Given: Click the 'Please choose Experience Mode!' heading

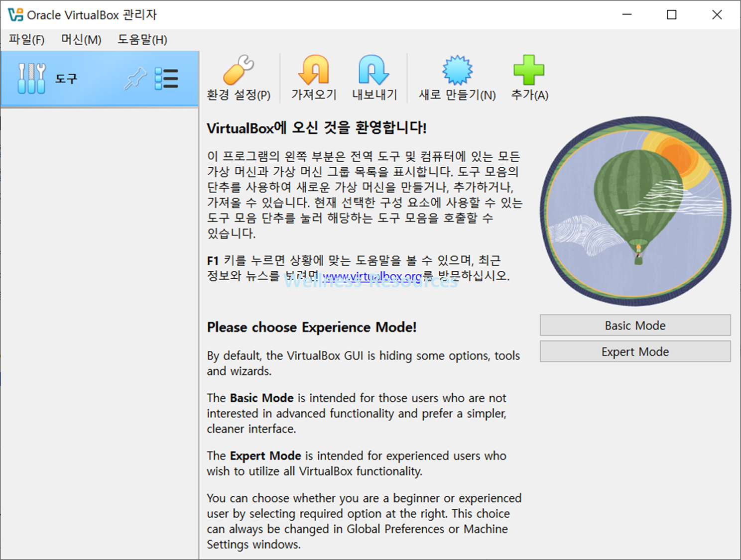Looking at the screenshot, I should pos(312,327).
